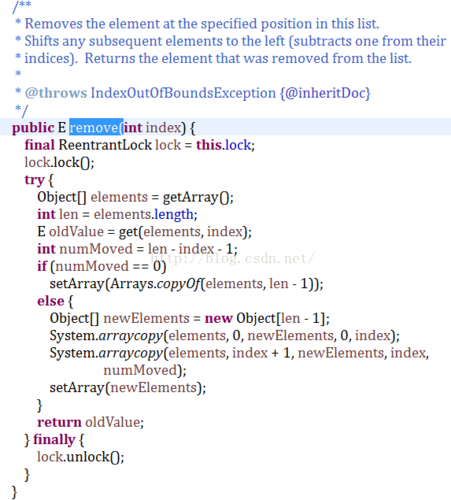Viewport: 451px width, 500px height.
Task: Click the 'final' keyword
Action: click(39, 145)
